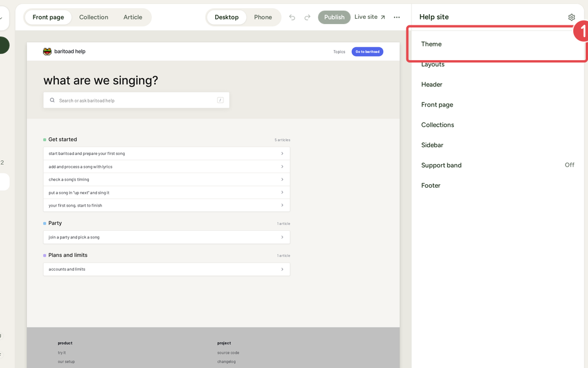Click the green Get started color marker

(x=45, y=140)
